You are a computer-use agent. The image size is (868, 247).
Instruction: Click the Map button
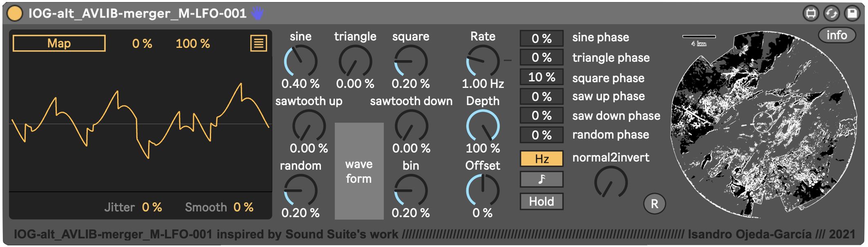(x=59, y=43)
